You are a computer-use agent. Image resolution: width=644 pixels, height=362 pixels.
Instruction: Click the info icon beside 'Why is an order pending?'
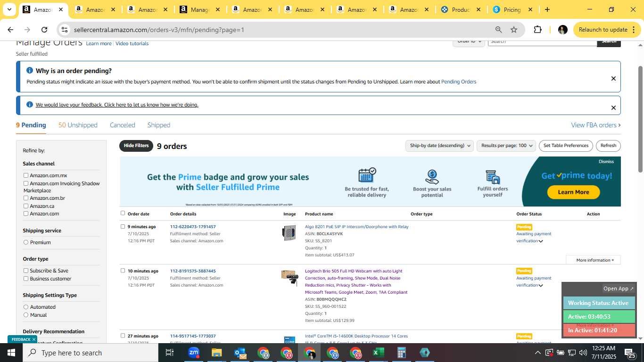click(30, 71)
